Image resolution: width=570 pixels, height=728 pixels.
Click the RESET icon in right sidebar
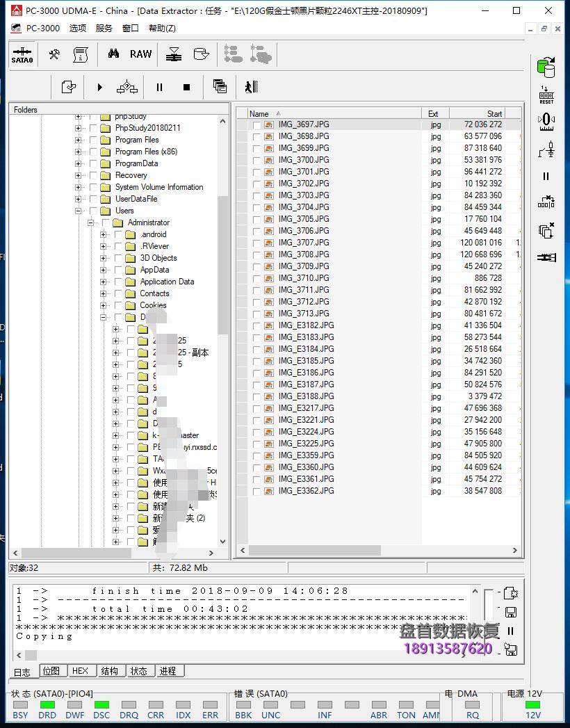point(547,95)
